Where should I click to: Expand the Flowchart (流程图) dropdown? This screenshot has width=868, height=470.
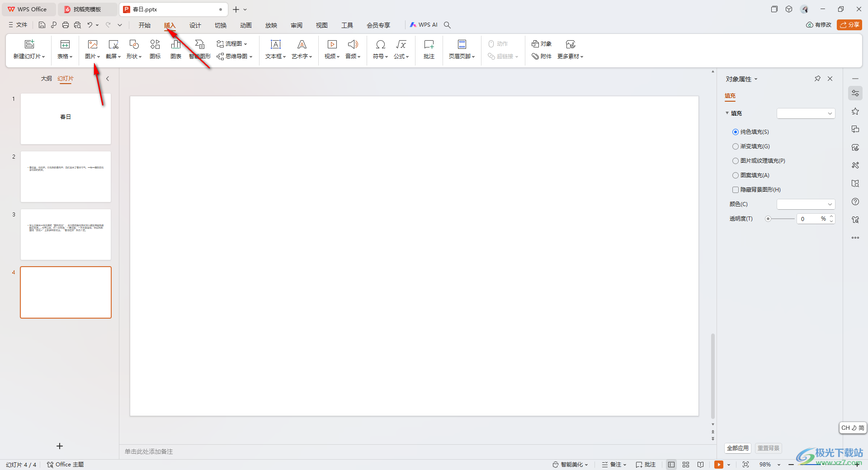(245, 44)
